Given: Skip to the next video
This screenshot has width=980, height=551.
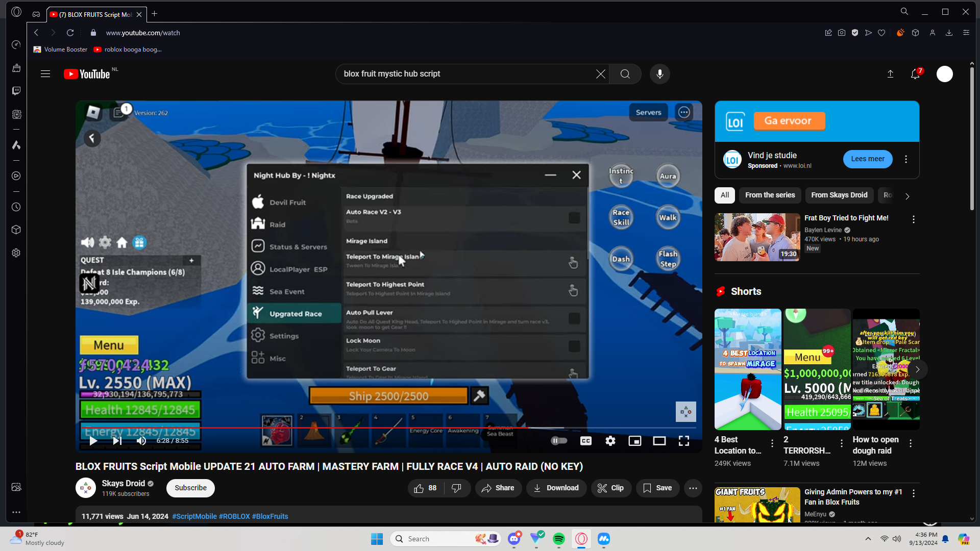Looking at the screenshot, I should pos(117,441).
